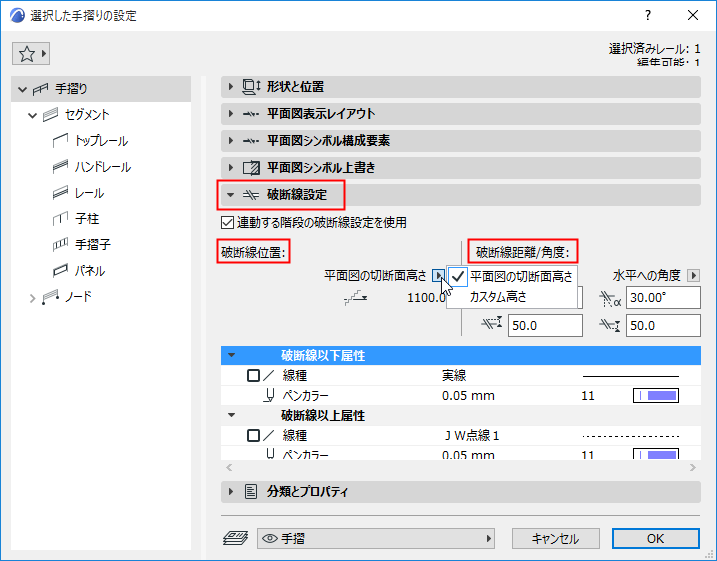Click the right arrow of the horizontal scrollbar
This screenshot has width=717, height=561.
tap(693, 467)
